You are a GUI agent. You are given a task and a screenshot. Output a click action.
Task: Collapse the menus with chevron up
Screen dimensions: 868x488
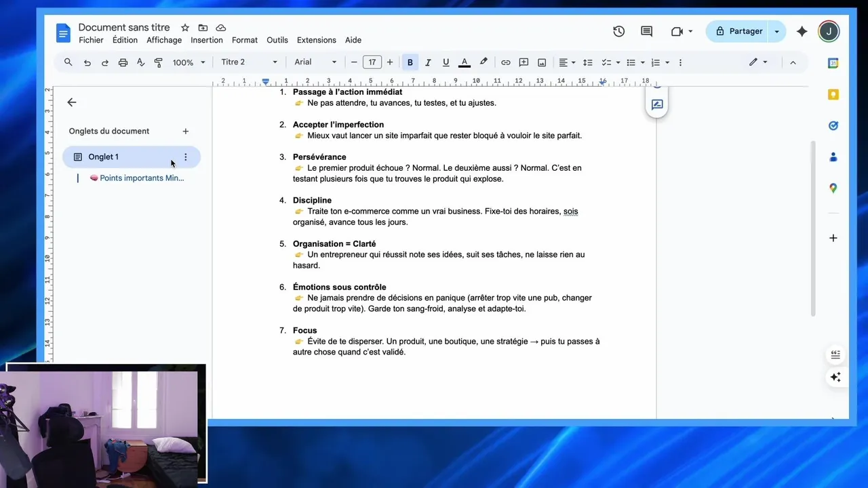click(x=793, y=62)
